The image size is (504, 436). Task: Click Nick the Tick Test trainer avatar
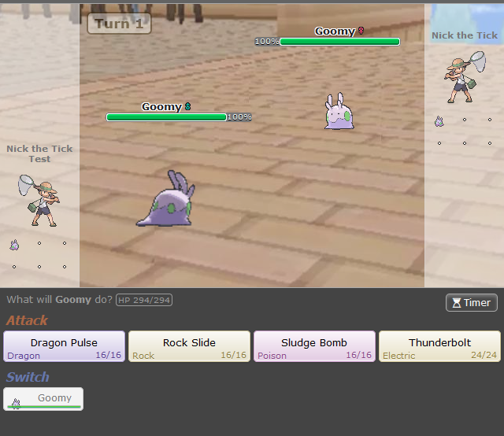[x=39, y=201]
